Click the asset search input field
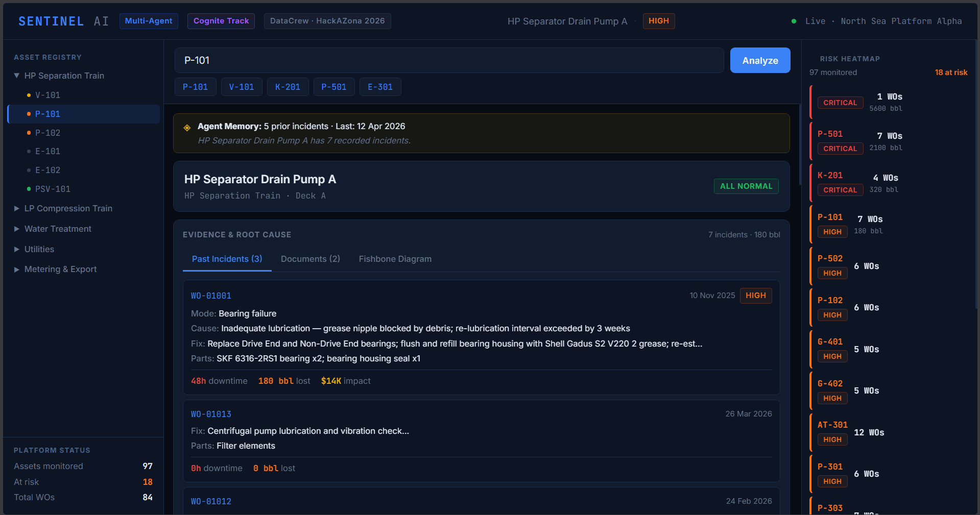This screenshot has height=515, width=980. [449, 60]
